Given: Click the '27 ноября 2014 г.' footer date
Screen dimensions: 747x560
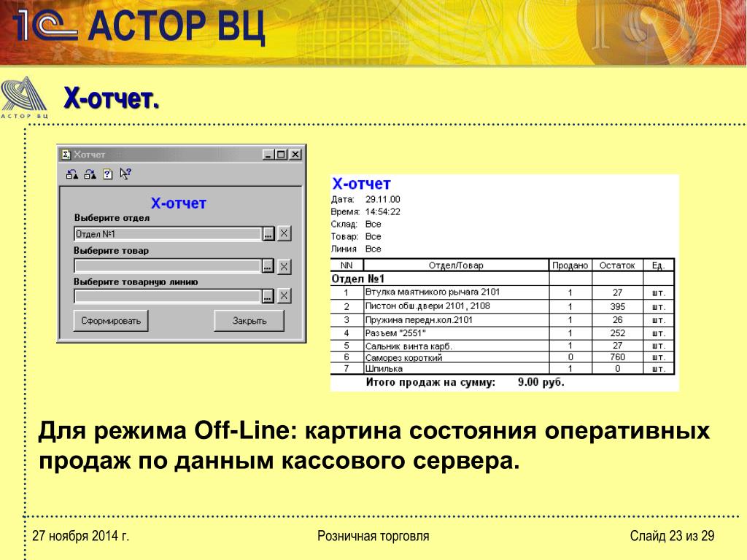Looking at the screenshot, I should coord(80,536).
